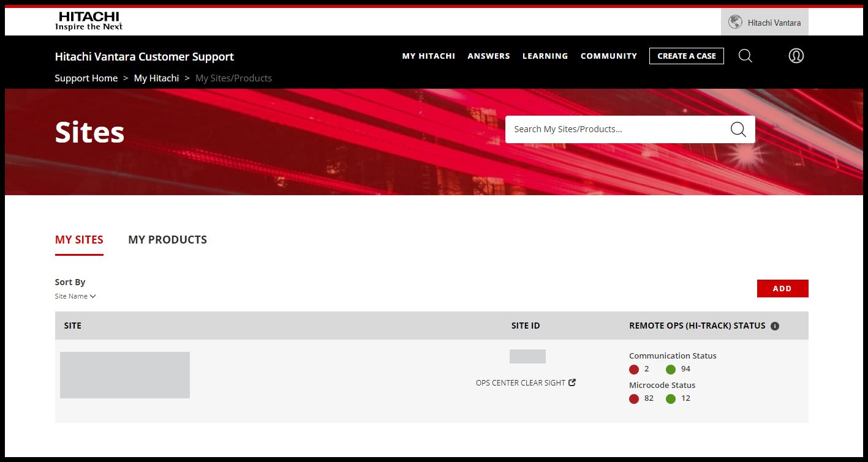
Task: Open the user profile icon
Action: point(796,56)
